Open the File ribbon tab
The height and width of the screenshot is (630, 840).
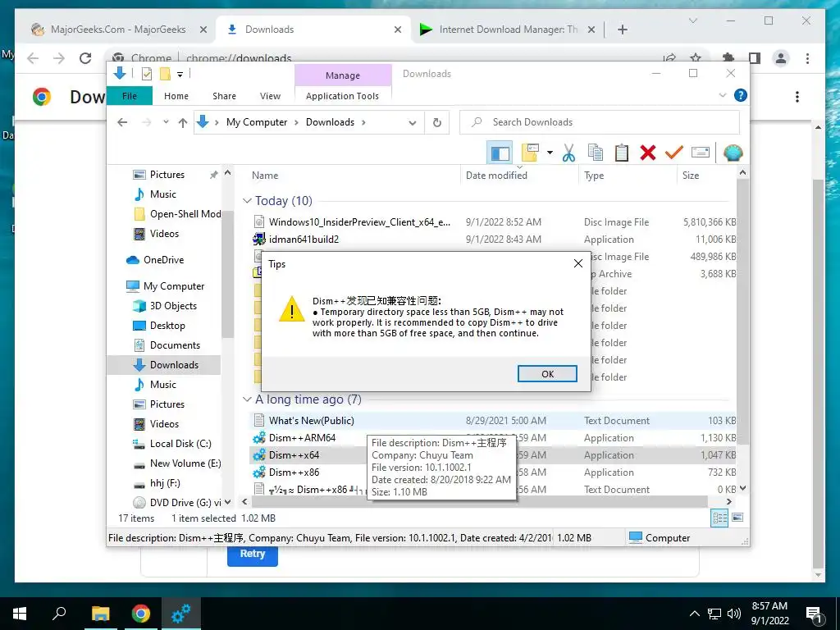pyautogui.click(x=130, y=96)
